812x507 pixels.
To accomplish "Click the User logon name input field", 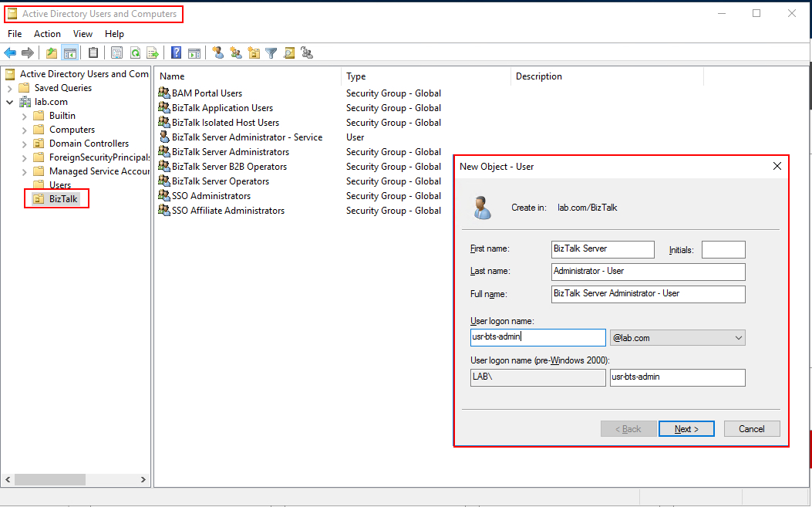I will coord(538,337).
